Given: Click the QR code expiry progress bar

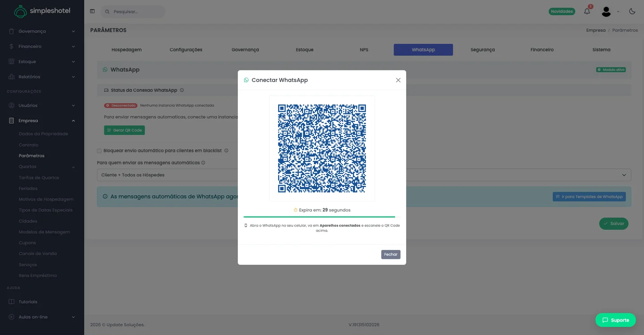Looking at the screenshot, I should (322, 217).
